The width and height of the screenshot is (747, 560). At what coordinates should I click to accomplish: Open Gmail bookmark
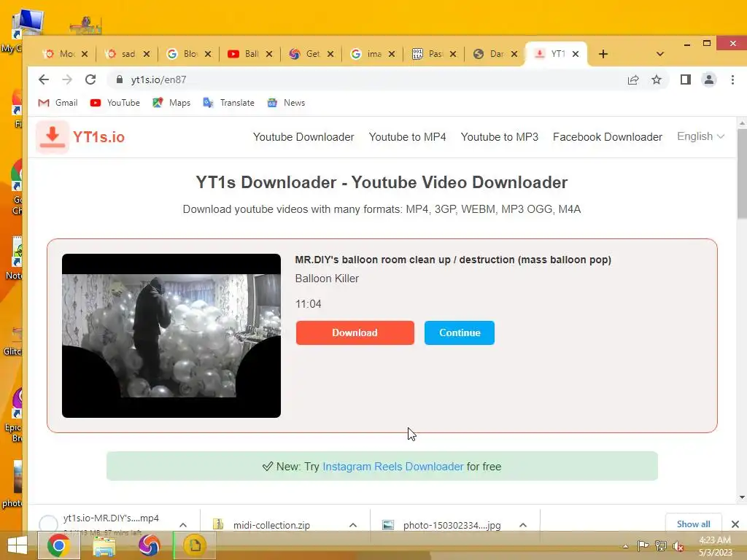pyautogui.click(x=58, y=103)
